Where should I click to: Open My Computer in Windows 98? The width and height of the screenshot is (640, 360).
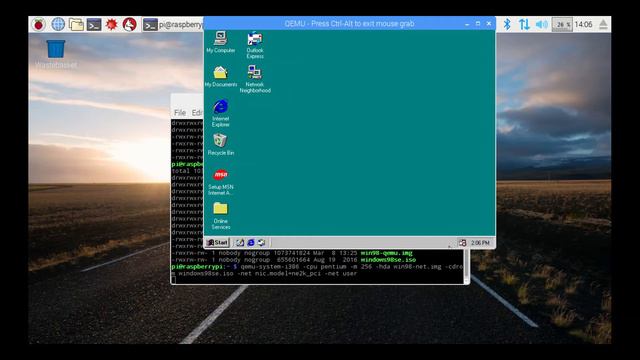click(x=220, y=42)
